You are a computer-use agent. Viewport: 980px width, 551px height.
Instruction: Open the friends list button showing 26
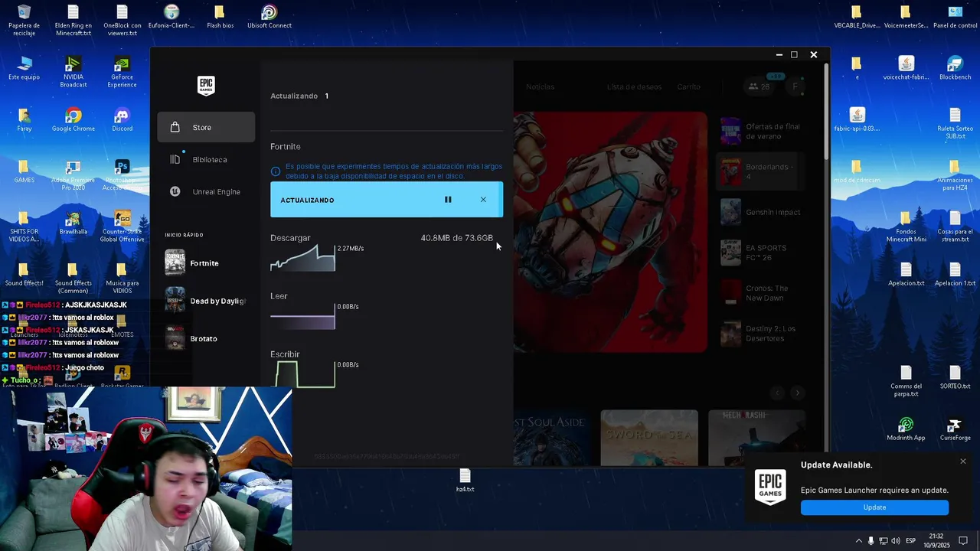[759, 86]
